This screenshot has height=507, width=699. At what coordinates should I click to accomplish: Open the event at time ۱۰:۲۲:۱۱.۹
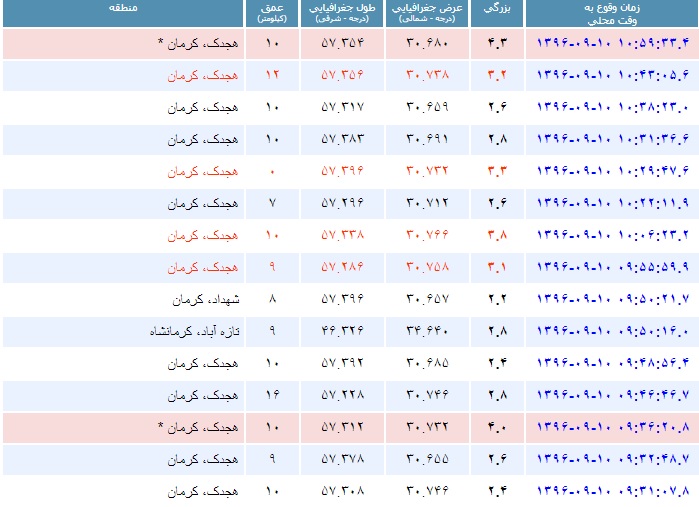coord(613,203)
